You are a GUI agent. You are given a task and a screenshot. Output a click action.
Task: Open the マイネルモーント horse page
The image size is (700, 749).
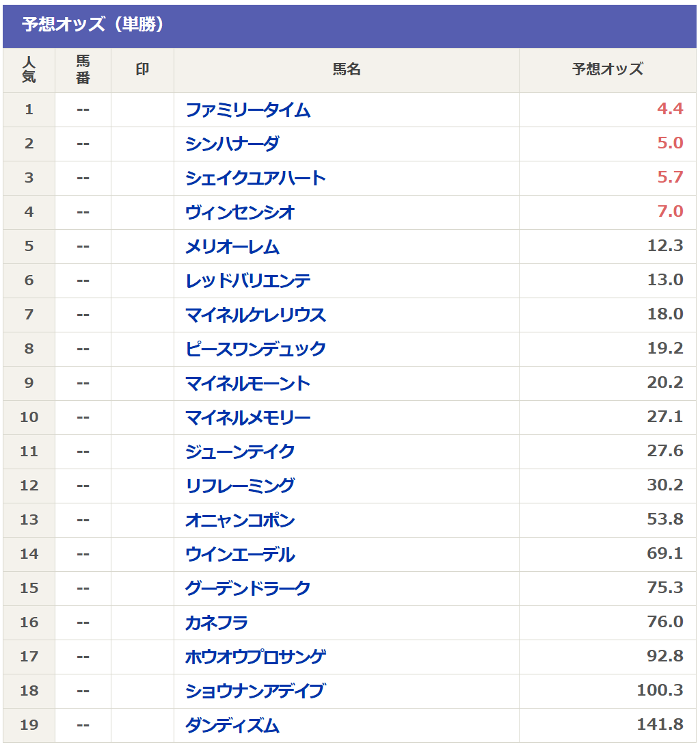coord(247,384)
